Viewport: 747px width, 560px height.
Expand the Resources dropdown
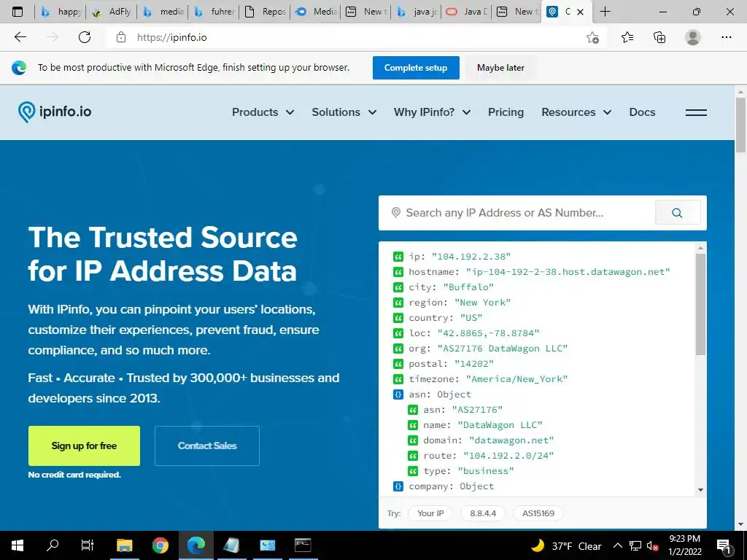pyautogui.click(x=576, y=112)
